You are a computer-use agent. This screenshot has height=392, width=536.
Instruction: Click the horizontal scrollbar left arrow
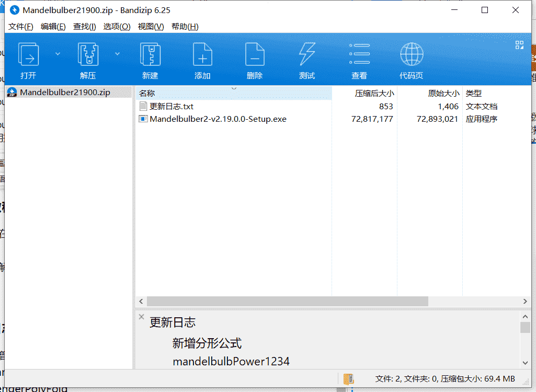pos(141,302)
